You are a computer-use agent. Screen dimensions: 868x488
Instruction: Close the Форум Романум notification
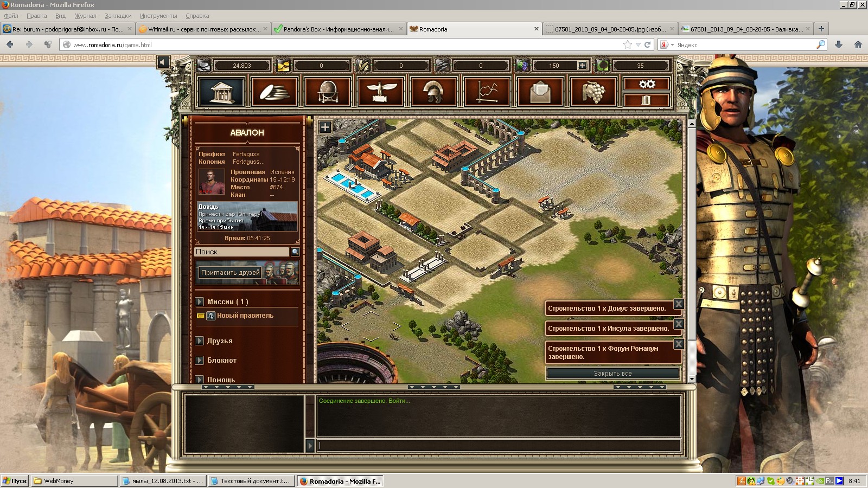(x=679, y=344)
